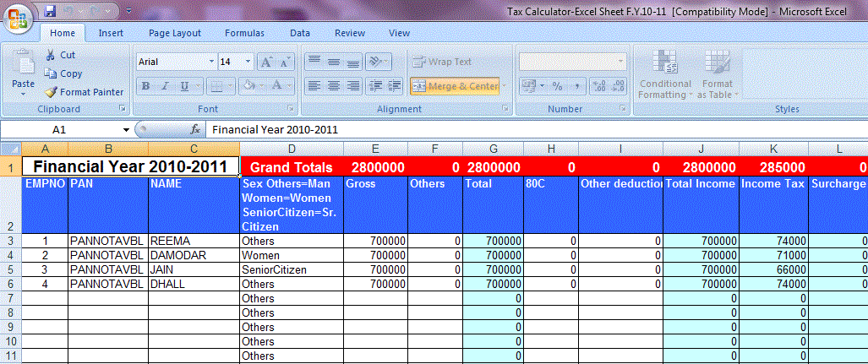Viewport: 868px width, 364px height.
Task: Click the Format Painter brush icon
Action: (x=51, y=92)
